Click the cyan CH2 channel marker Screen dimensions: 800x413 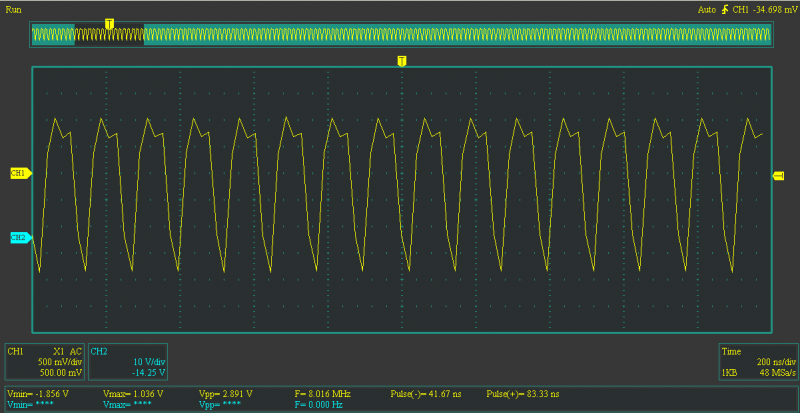(x=21, y=237)
